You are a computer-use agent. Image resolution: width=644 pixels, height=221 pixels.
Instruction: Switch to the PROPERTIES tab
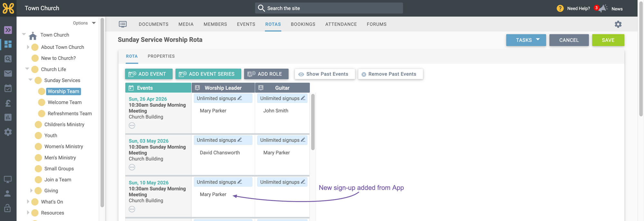coord(161,56)
